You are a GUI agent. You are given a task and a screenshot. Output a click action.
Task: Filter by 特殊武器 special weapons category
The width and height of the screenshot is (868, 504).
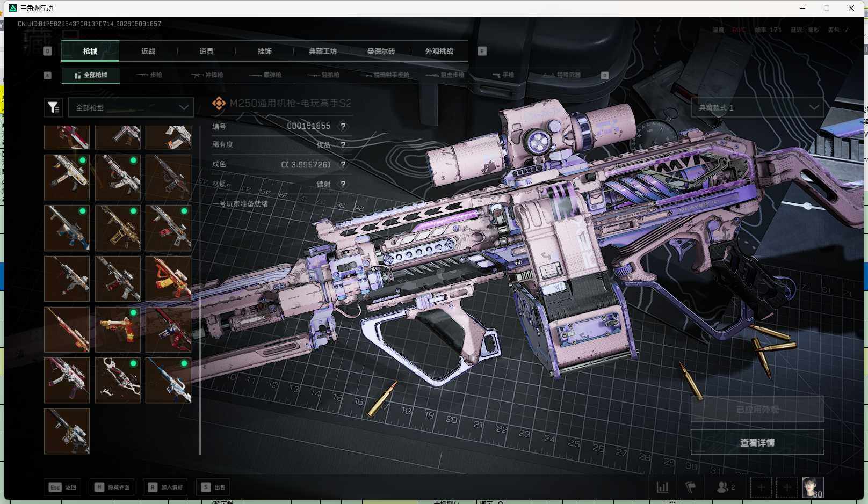[x=561, y=75]
